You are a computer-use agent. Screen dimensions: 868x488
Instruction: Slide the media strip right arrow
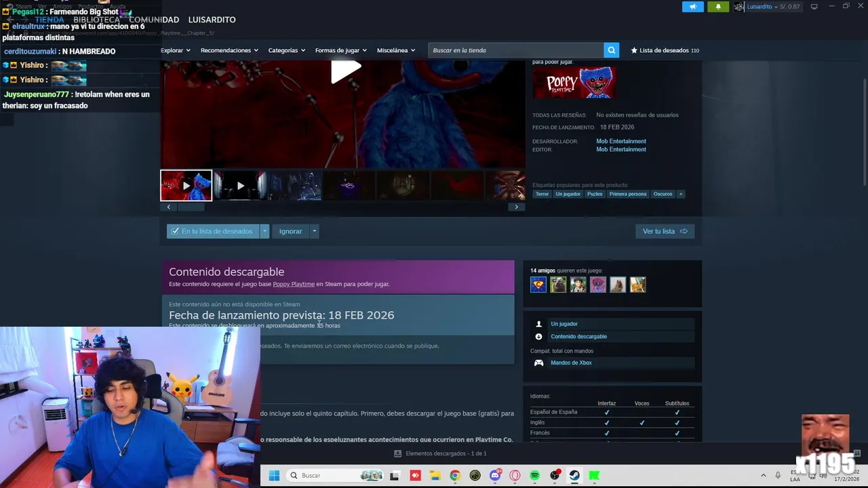click(517, 207)
